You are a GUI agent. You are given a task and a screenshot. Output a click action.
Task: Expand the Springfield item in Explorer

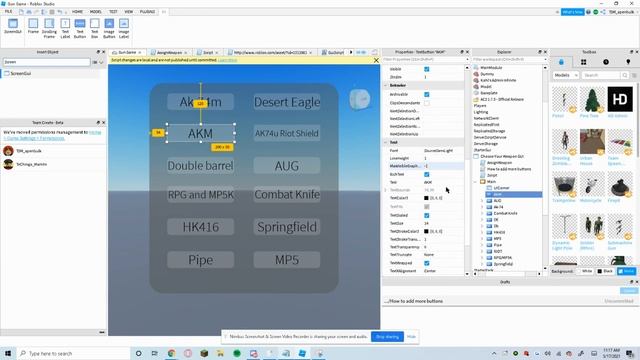(482, 264)
